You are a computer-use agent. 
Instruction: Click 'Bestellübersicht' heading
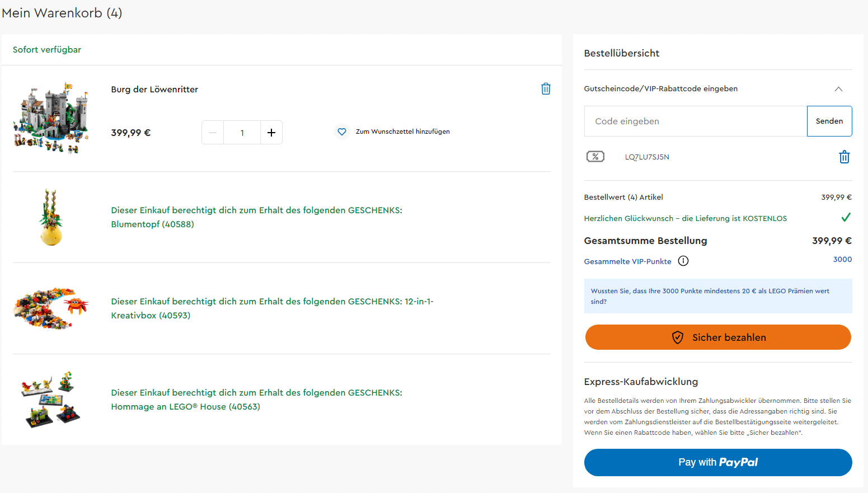621,53
